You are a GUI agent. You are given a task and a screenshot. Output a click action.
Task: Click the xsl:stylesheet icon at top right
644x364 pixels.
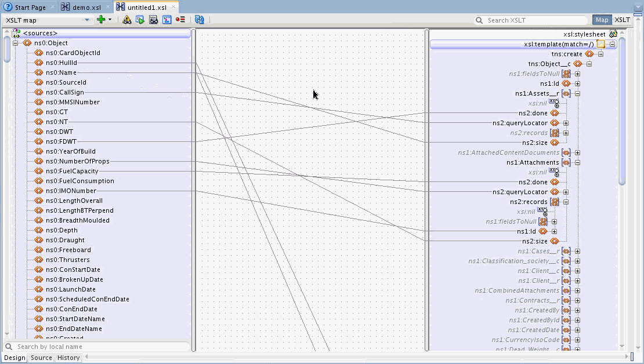pyautogui.click(x=613, y=34)
